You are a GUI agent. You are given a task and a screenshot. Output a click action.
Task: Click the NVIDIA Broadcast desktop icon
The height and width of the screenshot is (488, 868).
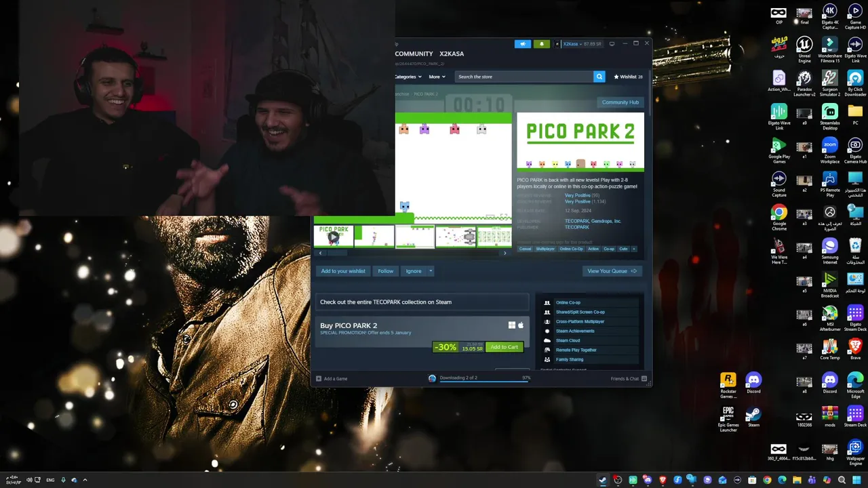coord(830,285)
